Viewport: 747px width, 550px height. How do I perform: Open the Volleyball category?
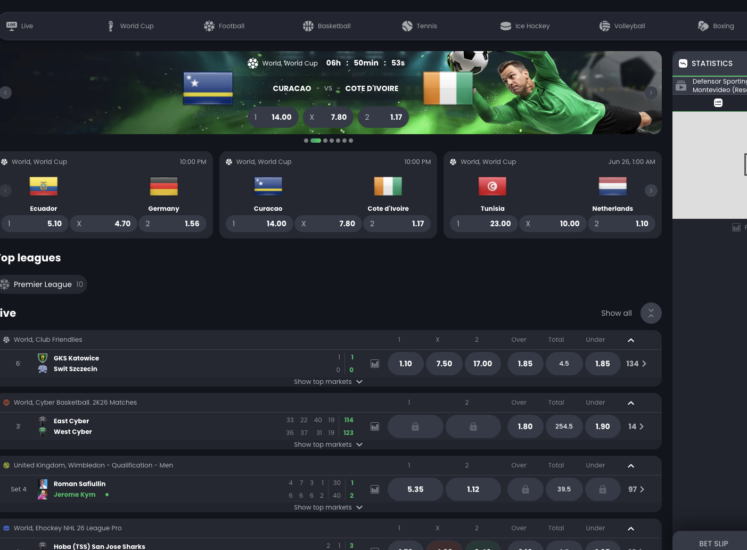622,26
